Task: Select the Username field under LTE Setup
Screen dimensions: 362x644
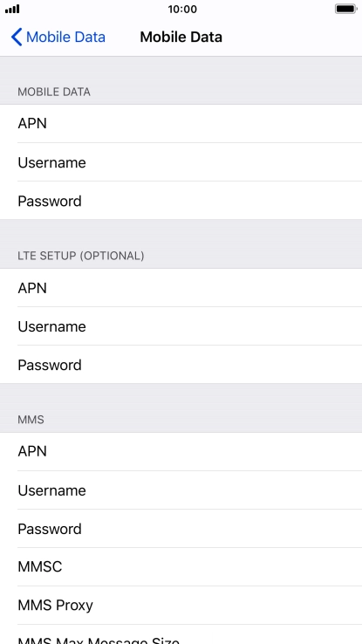Action: (x=181, y=326)
